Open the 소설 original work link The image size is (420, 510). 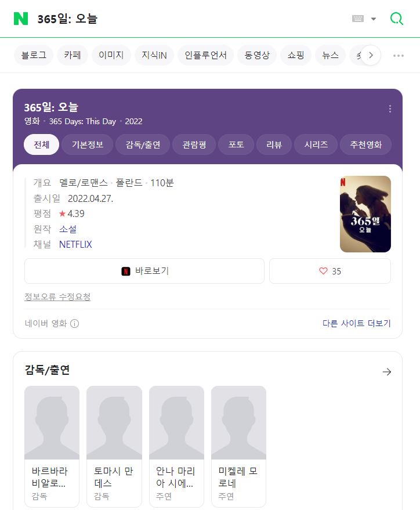pos(68,229)
